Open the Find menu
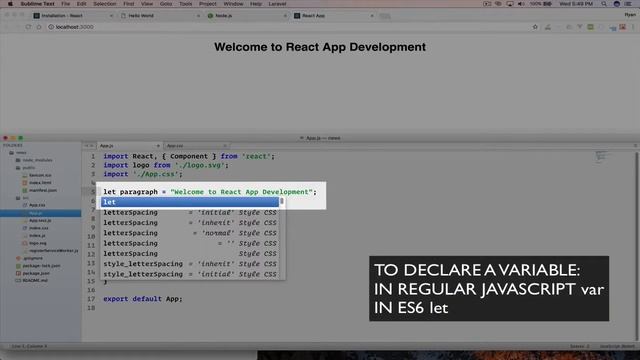 pyautogui.click(x=129, y=4)
